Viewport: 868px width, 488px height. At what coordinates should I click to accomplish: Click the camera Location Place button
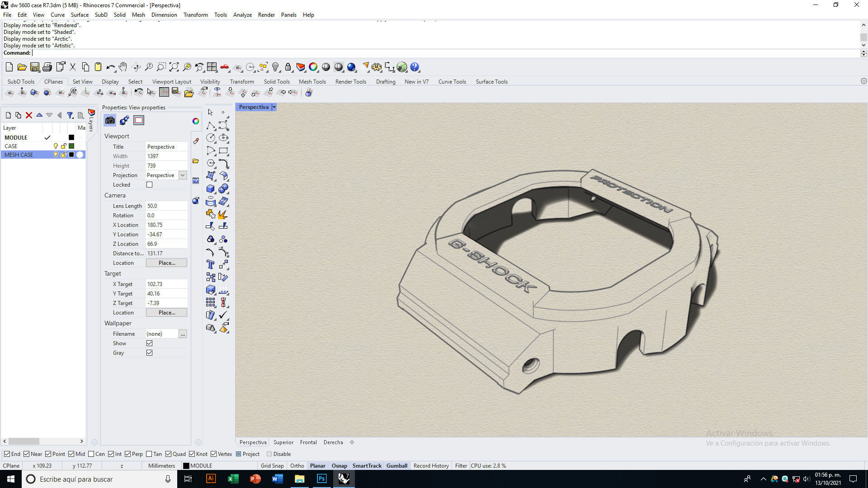click(x=166, y=263)
